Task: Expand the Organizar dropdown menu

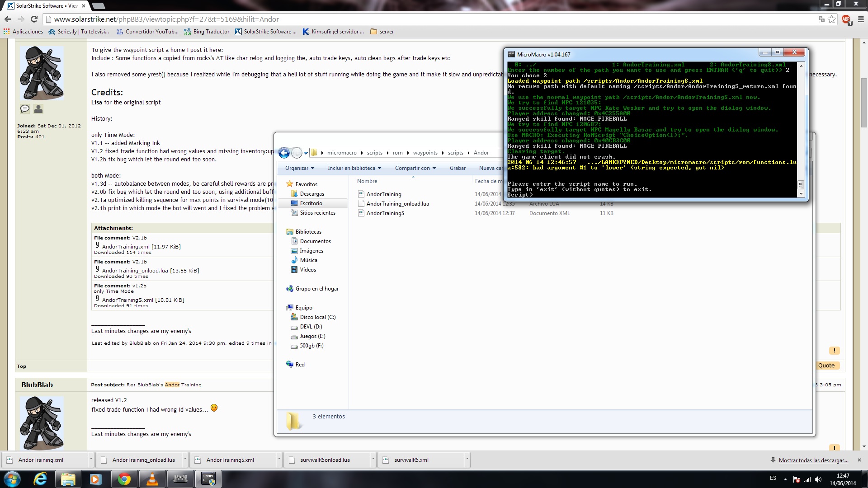Action: (x=299, y=168)
